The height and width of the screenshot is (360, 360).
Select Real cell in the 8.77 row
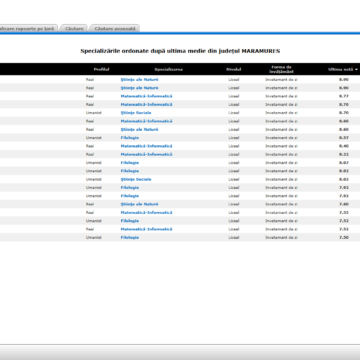point(90,96)
